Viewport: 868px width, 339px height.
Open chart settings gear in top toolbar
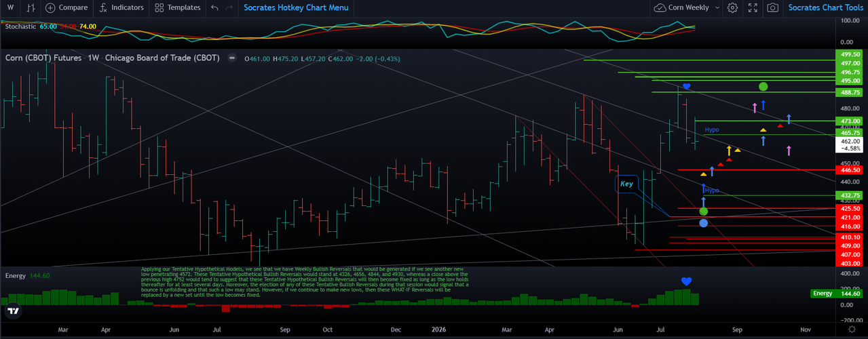click(732, 7)
